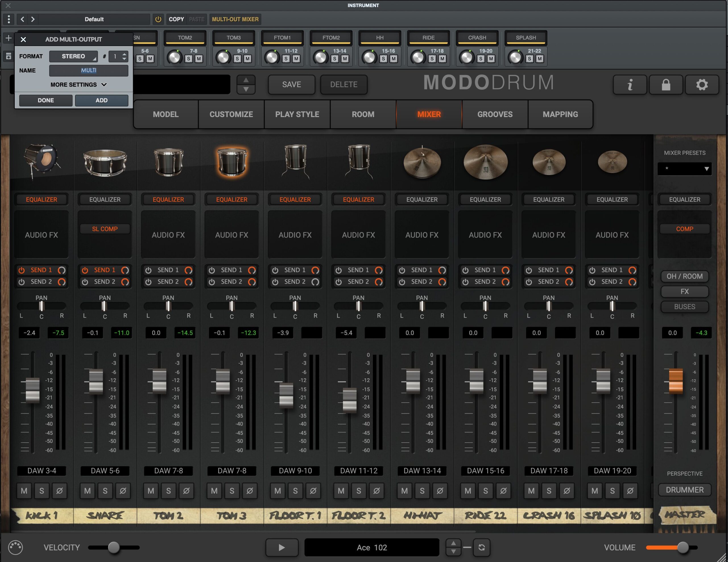Open the Mixer Presets dropdown

(x=684, y=168)
